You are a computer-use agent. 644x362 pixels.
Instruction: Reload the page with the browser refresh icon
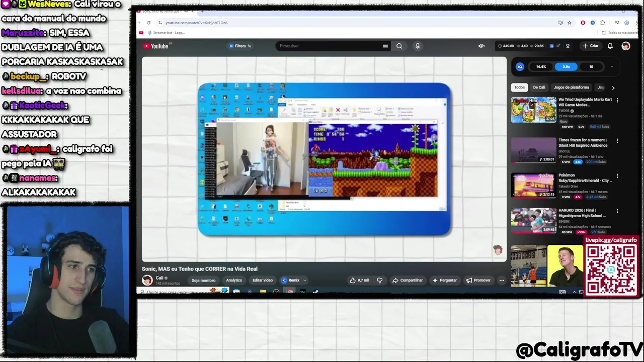148,23
